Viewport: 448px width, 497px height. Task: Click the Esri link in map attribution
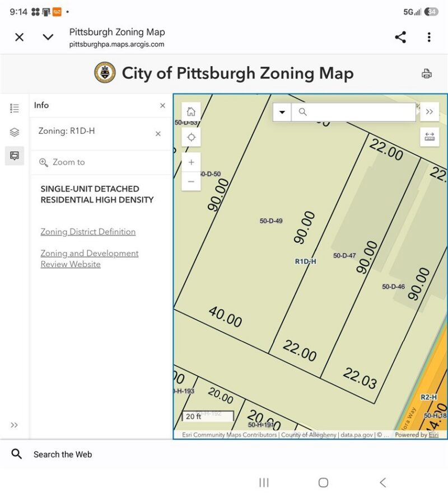[433, 435]
